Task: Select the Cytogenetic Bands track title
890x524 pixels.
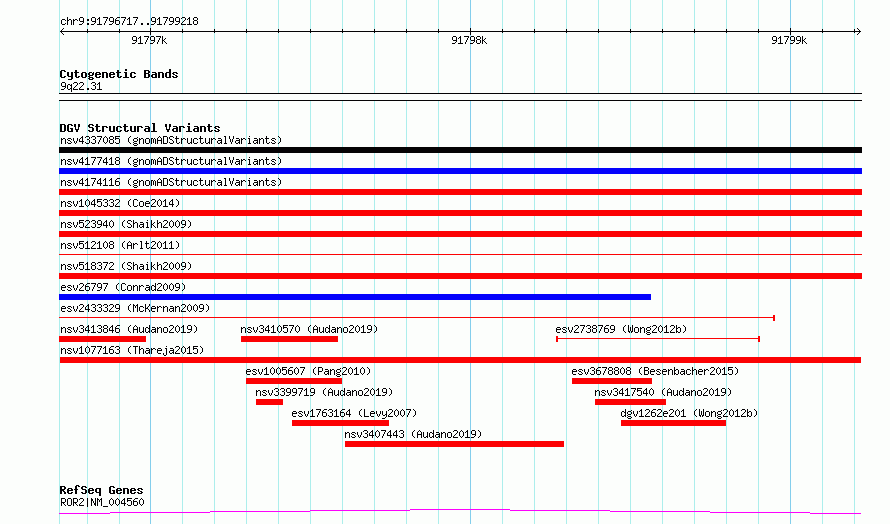Action: point(119,74)
